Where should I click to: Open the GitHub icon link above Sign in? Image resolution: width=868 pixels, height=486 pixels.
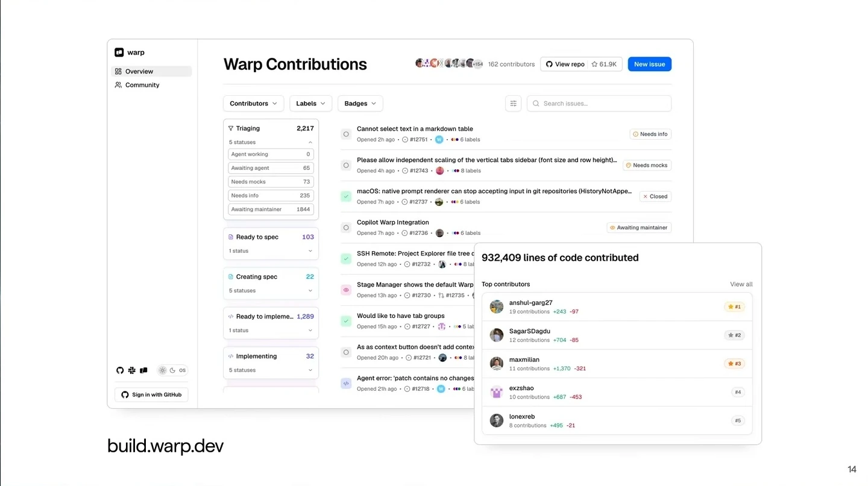pos(120,370)
